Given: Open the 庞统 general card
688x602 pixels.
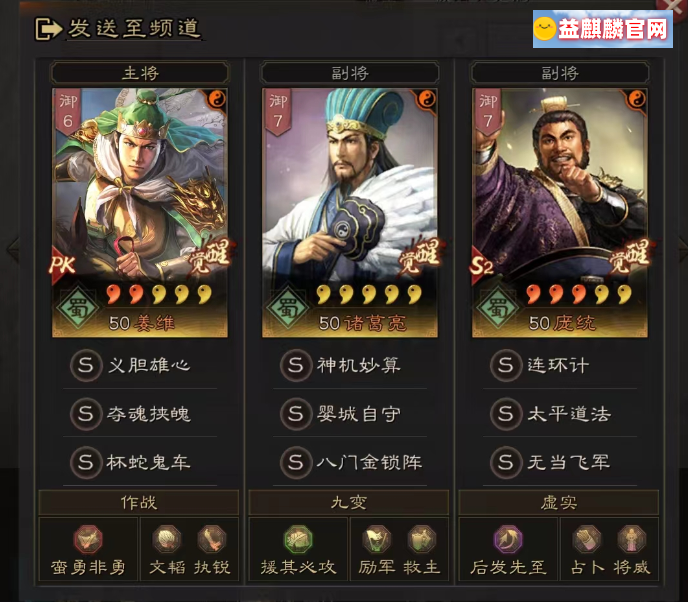Looking at the screenshot, I should tap(560, 213).
